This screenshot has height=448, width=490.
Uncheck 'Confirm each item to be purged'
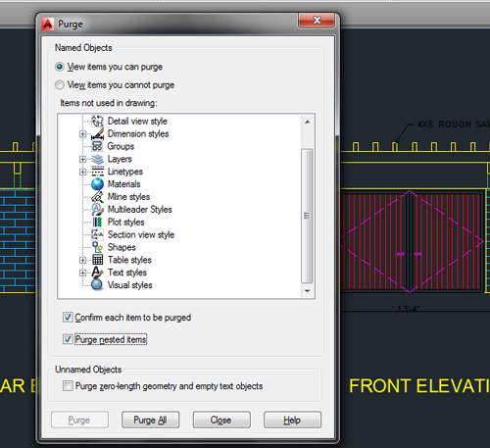click(68, 318)
